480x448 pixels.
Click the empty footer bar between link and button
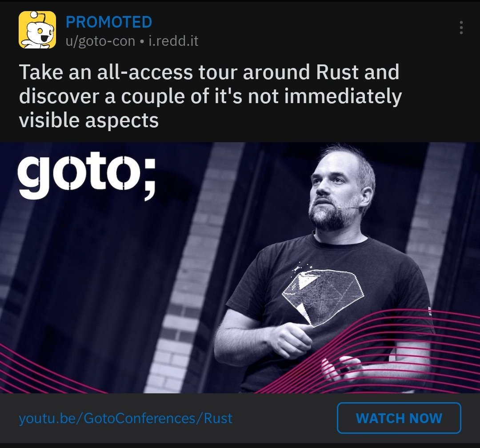(x=285, y=418)
